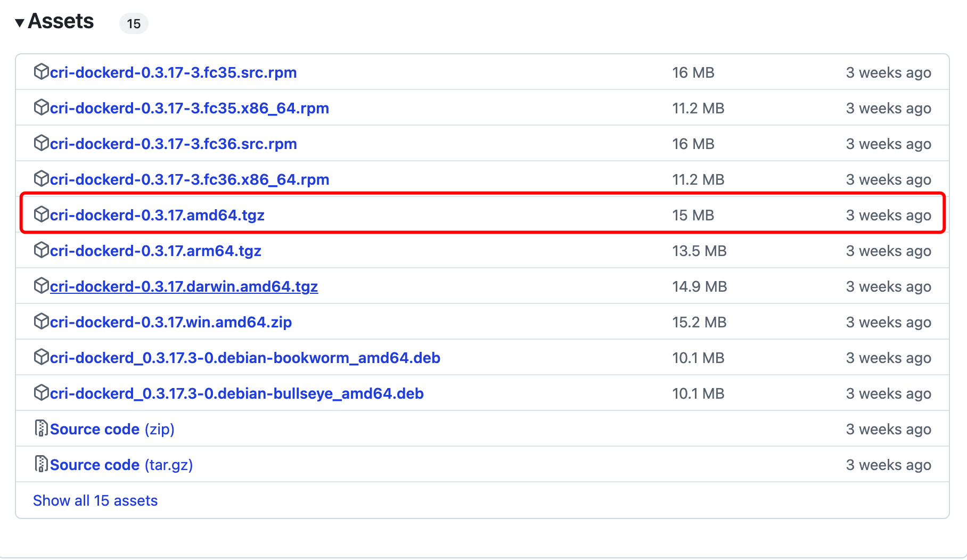Download Source code (tar.gz)
The width and height of the screenshot is (967, 560).
pos(121,465)
